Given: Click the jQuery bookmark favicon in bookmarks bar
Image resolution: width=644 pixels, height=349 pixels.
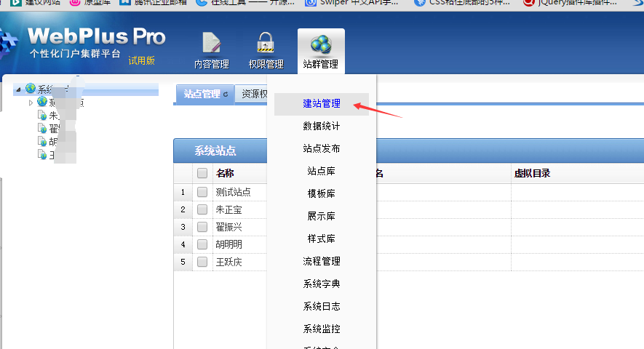Looking at the screenshot, I should (528, 2).
